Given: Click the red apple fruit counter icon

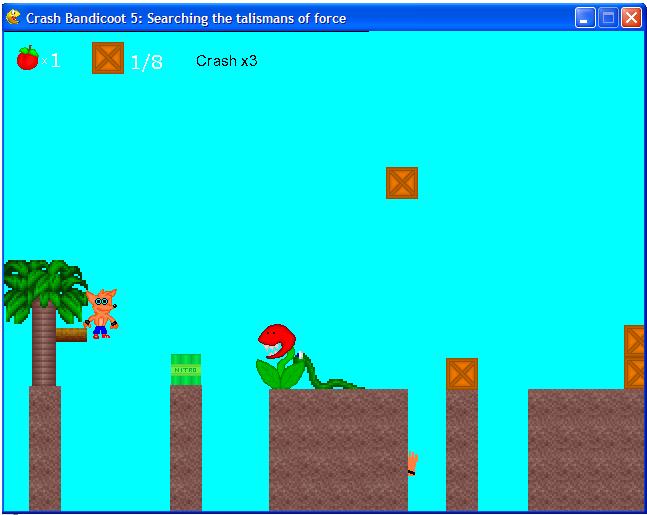Looking at the screenshot, I should [x=27, y=58].
